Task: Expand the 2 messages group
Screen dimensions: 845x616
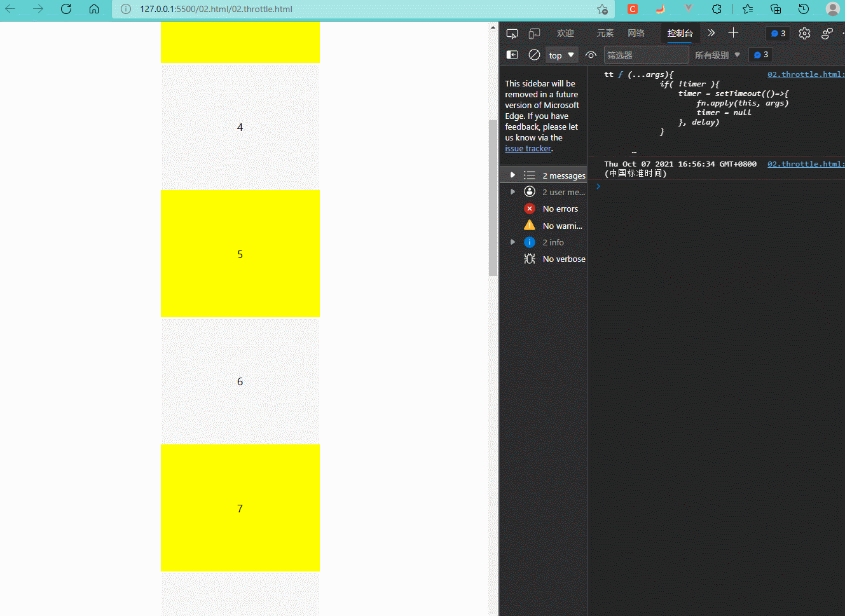Action: click(x=512, y=175)
